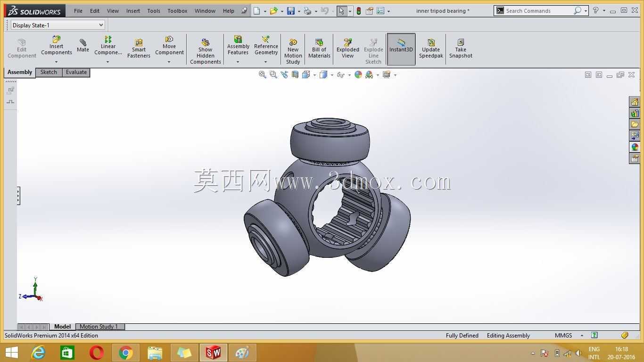The width and height of the screenshot is (644, 362).
Task: Open Google Chrome from the taskbar
Action: point(125,353)
